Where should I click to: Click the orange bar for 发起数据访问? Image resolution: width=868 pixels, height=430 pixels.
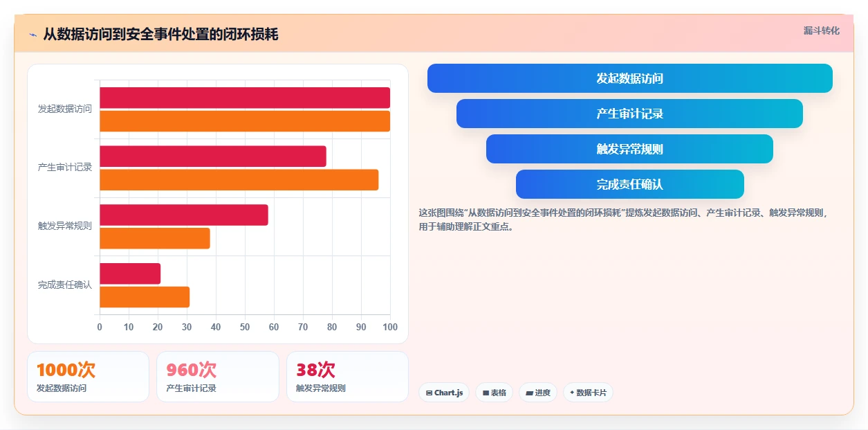point(245,121)
